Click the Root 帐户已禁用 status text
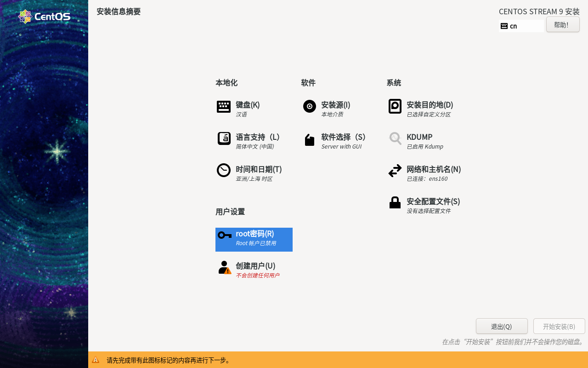Image resolution: width=588 pixels, height=368 pixels. click(x=256, y=243)
